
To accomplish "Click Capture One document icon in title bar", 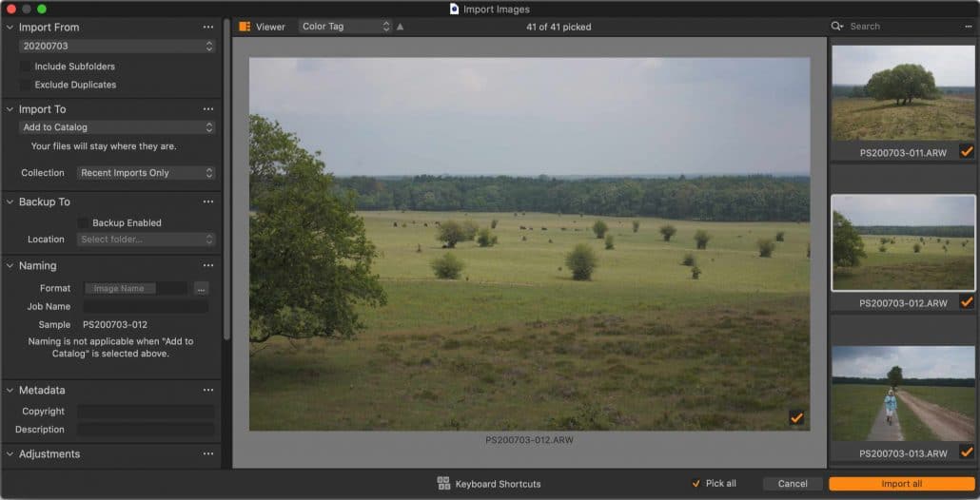I will click(455, 9).
